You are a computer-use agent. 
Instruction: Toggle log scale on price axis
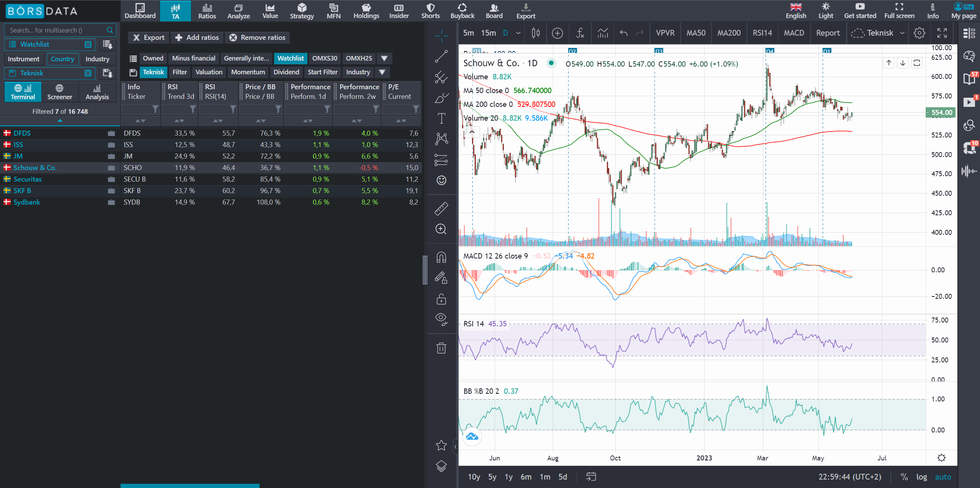pos(921,477)
